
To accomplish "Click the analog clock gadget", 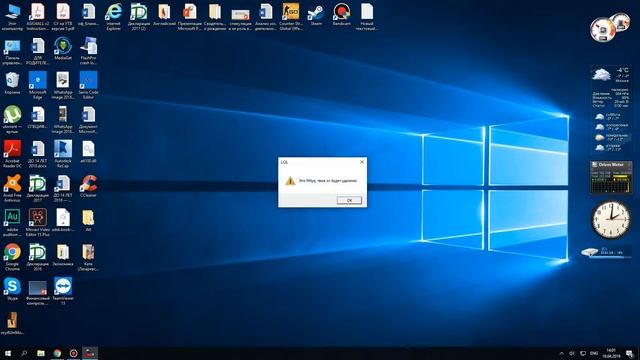I will click(611, 219).
